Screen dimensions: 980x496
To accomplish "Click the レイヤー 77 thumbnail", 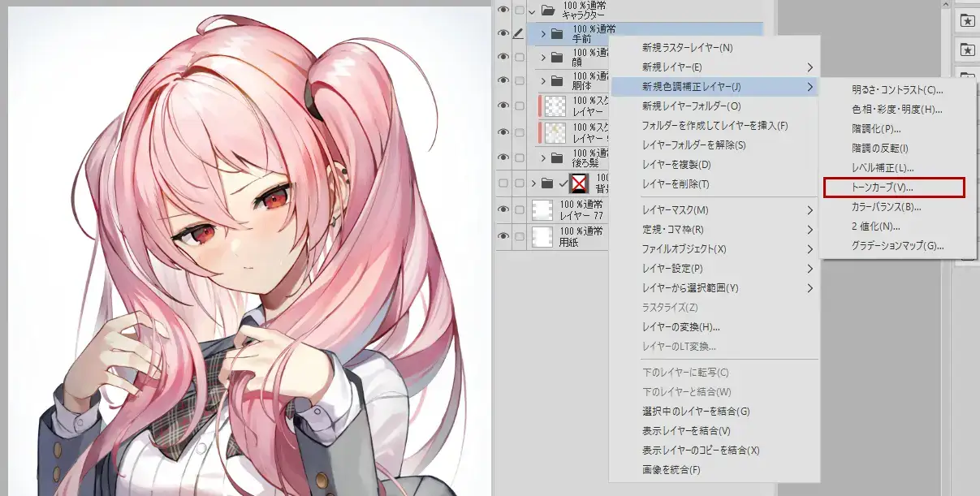I will click(x=542, y=211).
